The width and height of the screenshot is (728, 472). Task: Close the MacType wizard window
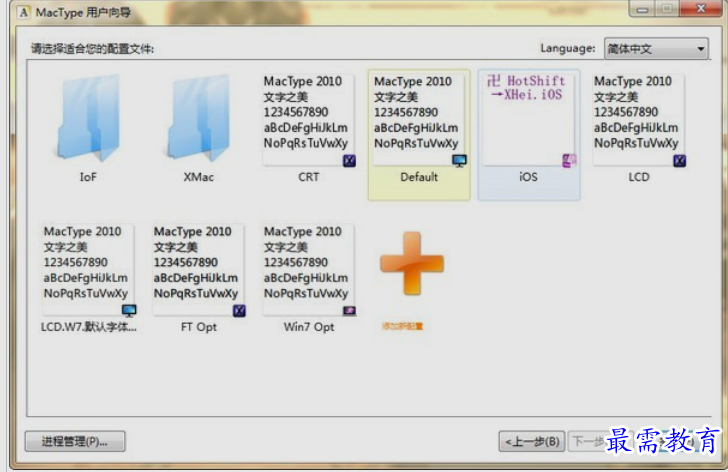701,8
